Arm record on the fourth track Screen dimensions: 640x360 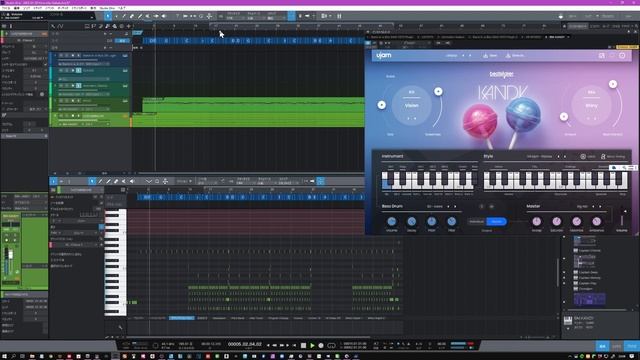tap(73, 101)
